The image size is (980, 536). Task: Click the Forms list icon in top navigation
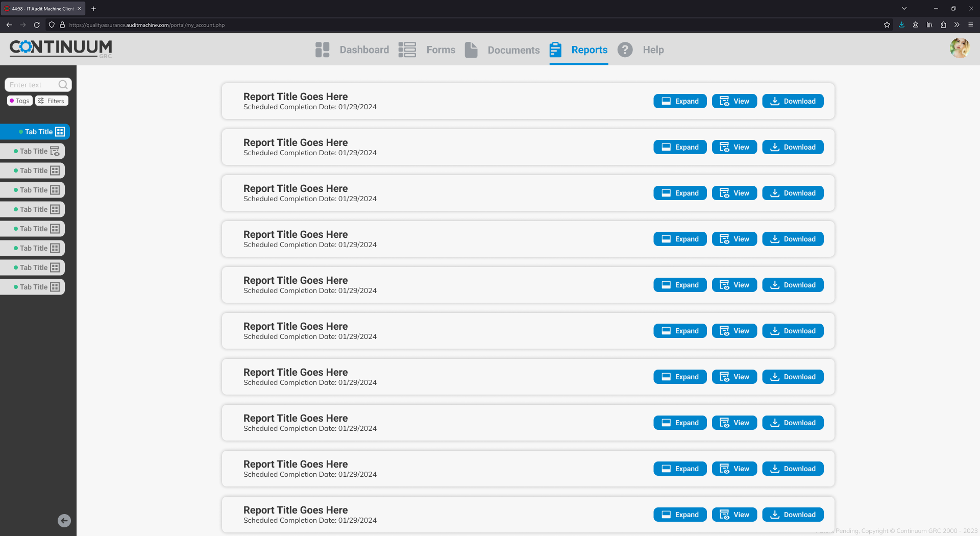tap(407, 50)
